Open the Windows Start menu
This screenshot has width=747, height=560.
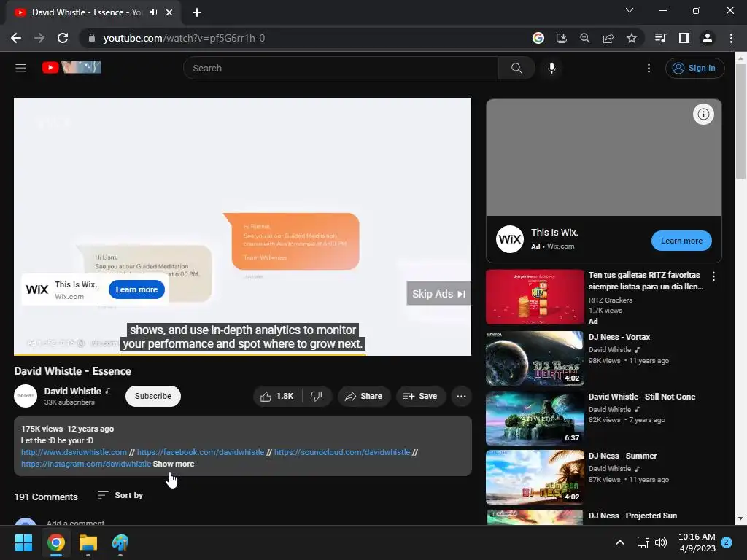pos(23,542)
